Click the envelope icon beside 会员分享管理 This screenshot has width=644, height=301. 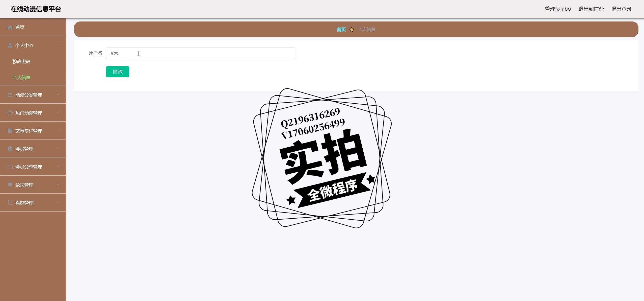coord(10,167)
